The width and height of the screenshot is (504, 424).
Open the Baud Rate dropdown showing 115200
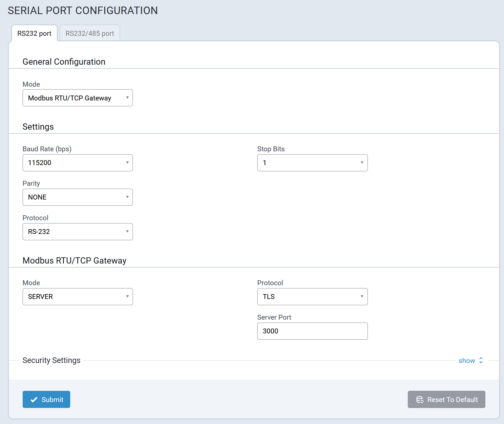77,163
